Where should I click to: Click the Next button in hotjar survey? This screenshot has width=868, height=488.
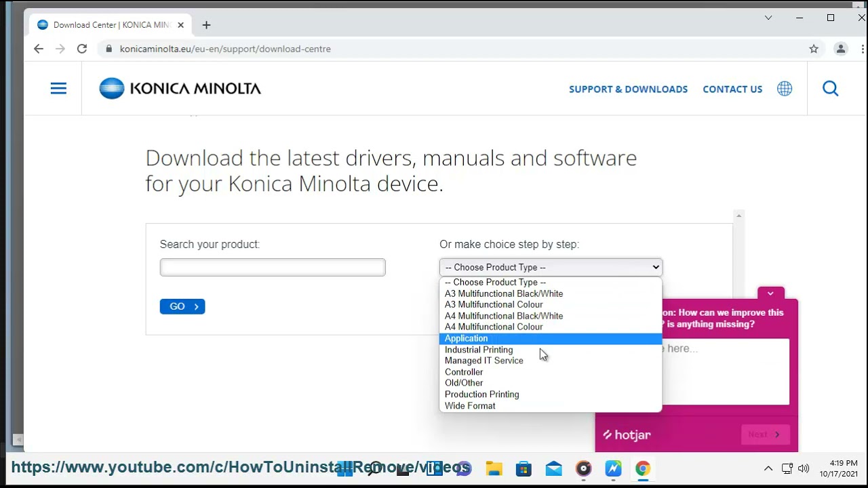[765, 434]
